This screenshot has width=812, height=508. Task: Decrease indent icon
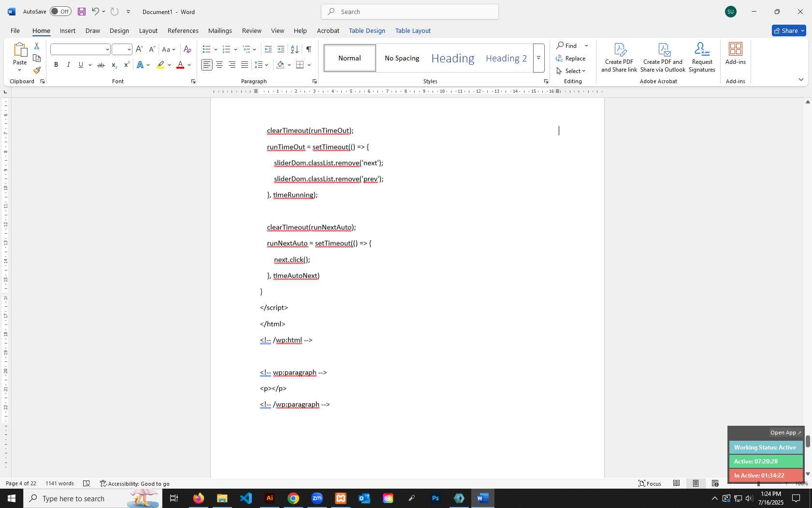(268, 49)
